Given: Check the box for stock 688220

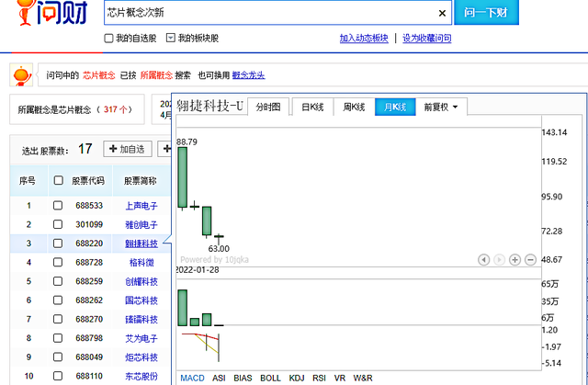Looking at the screenshot, I should (57, 243).
